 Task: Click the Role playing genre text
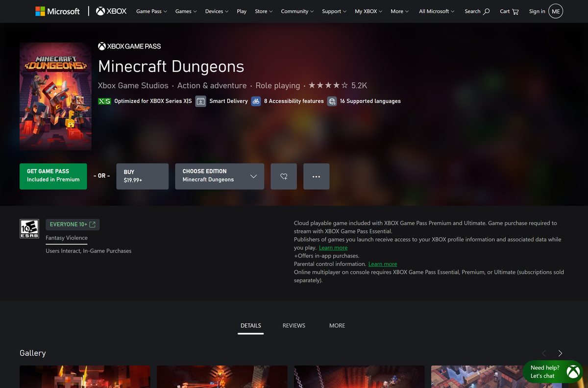278,85
